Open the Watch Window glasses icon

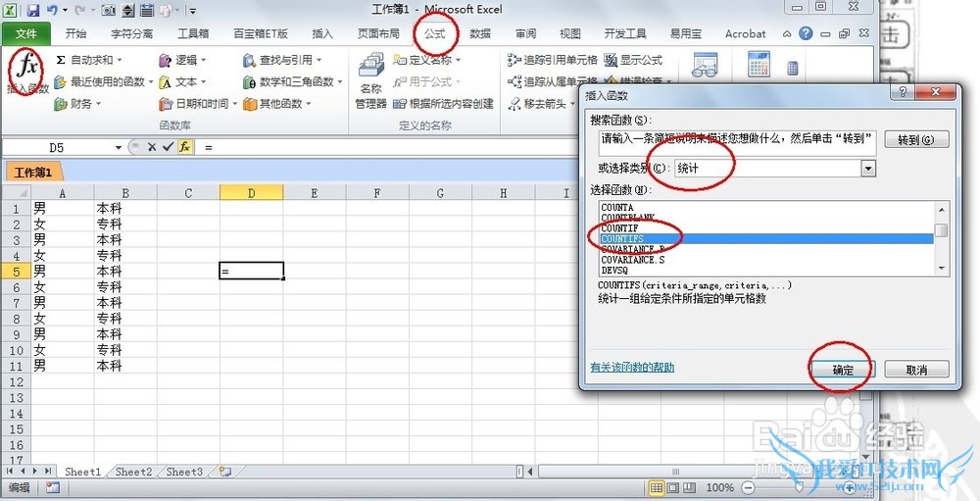706,65
